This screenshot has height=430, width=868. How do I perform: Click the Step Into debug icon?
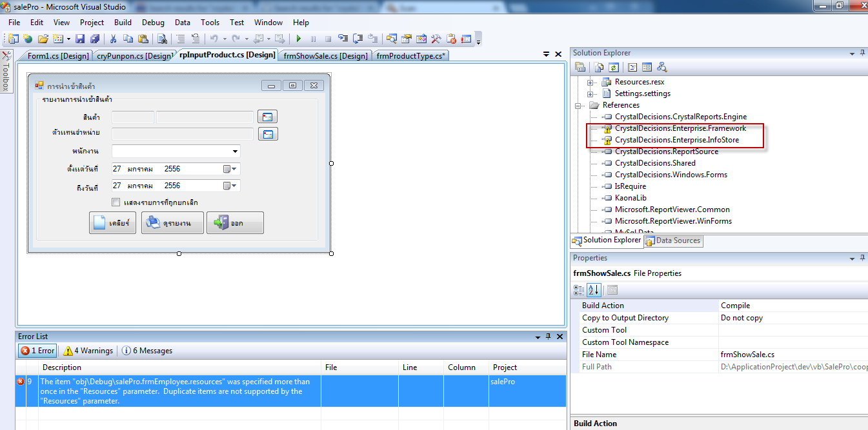[x=343, y=39]
